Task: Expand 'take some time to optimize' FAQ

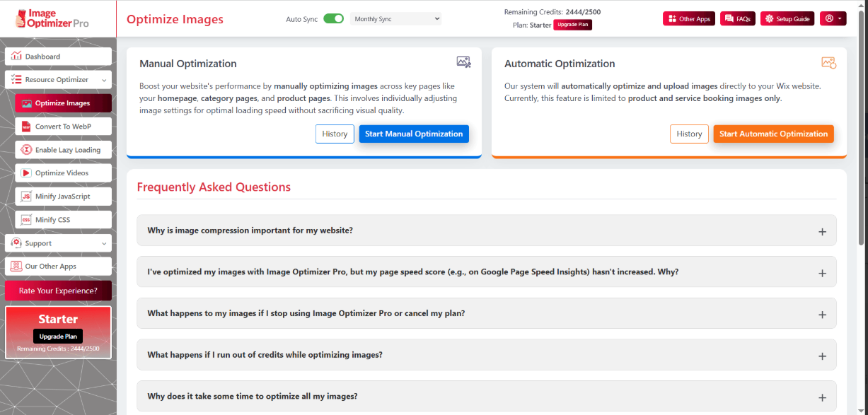Action: click(487, 397)
